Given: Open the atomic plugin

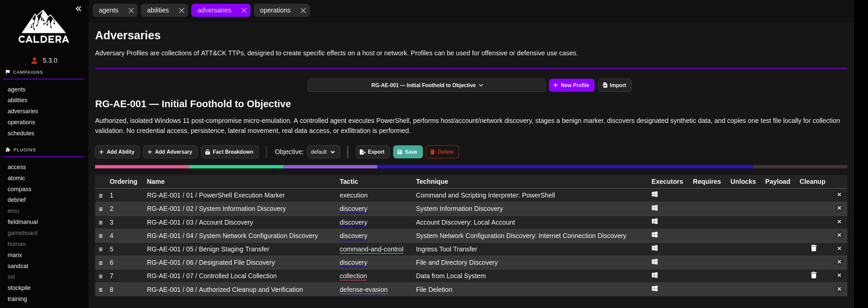Looking at the screenshot, I should tap(16, 178).
